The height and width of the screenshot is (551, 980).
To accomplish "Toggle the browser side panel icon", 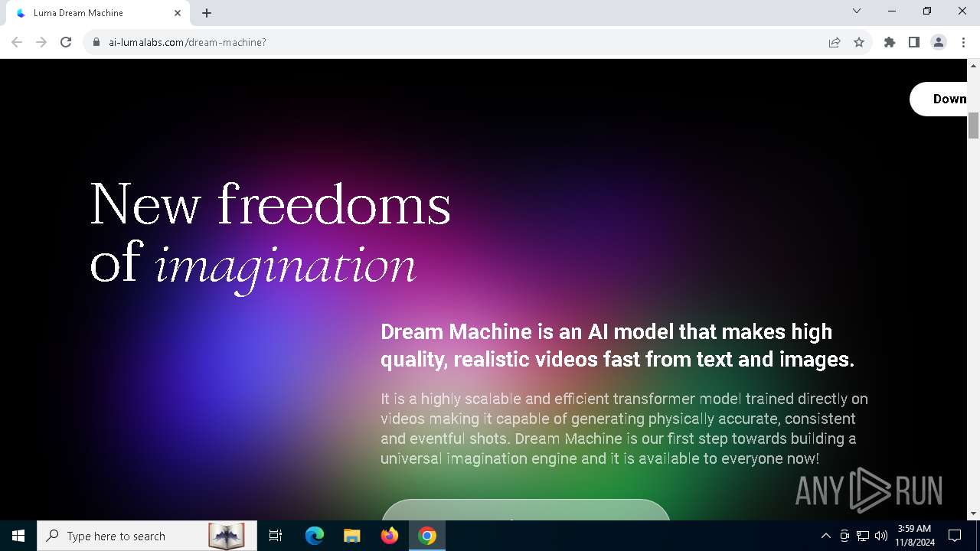I will click(914, 42).
